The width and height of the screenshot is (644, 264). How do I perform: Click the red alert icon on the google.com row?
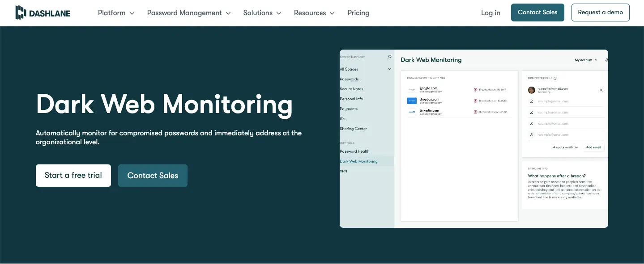475,90
